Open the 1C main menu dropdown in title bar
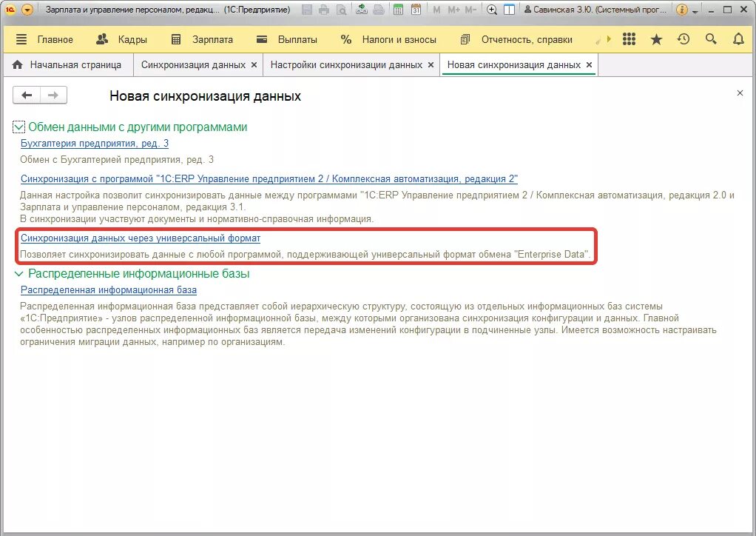Viewport: 756px width, 536px height. point(27,10)
